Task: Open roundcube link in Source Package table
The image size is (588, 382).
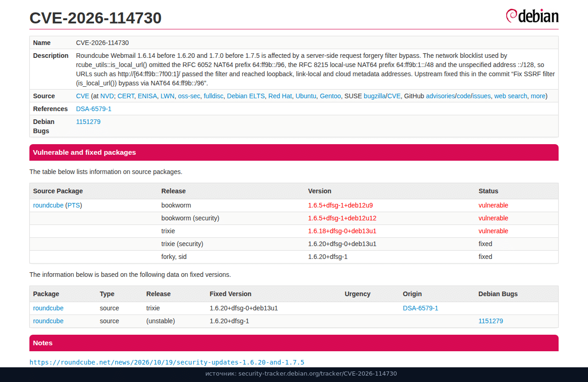Action: tap(48, 205)
